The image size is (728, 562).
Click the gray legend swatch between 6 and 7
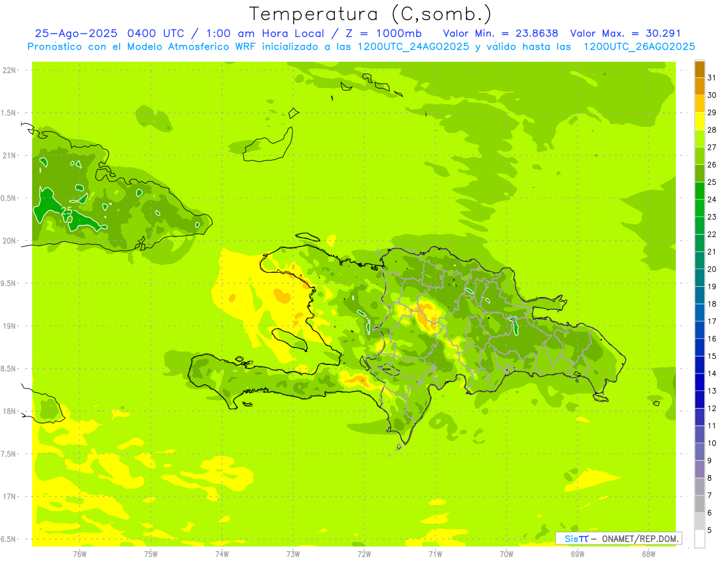click(699, 504)
